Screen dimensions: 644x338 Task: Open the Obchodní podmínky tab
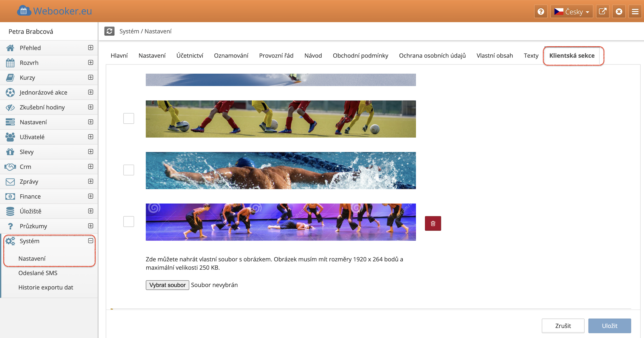[360, 55]
